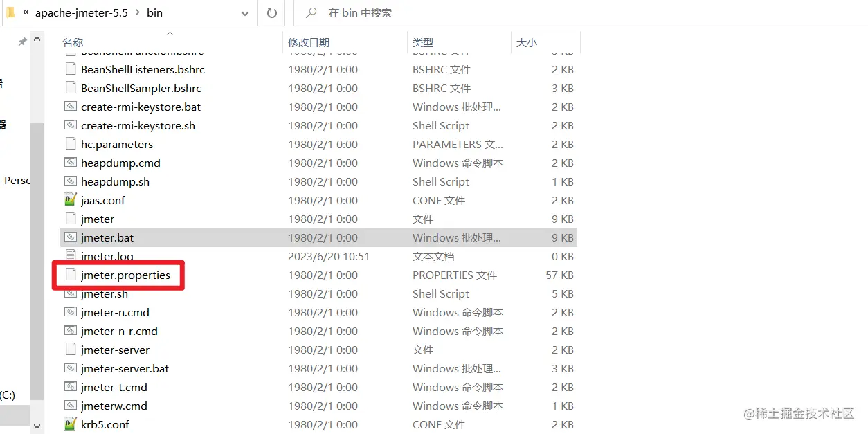Click the jmeter.properties file icon
Viewport: 868px width, 434px height.
coord(69,275)
